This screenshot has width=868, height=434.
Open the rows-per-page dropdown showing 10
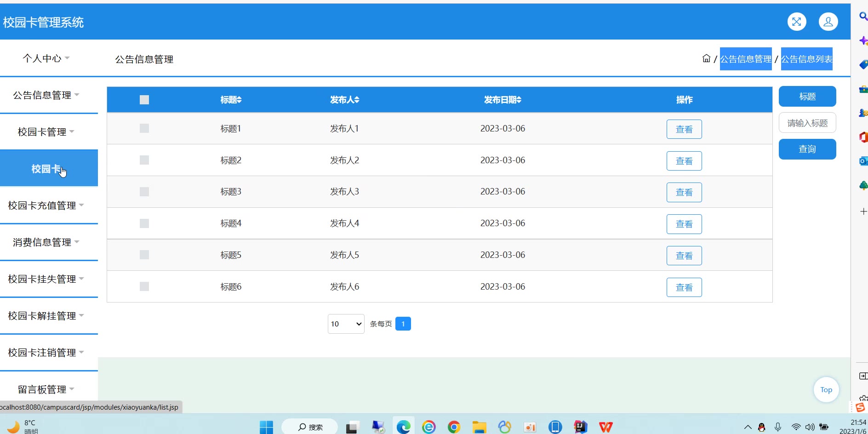click(x=346, y=324)
